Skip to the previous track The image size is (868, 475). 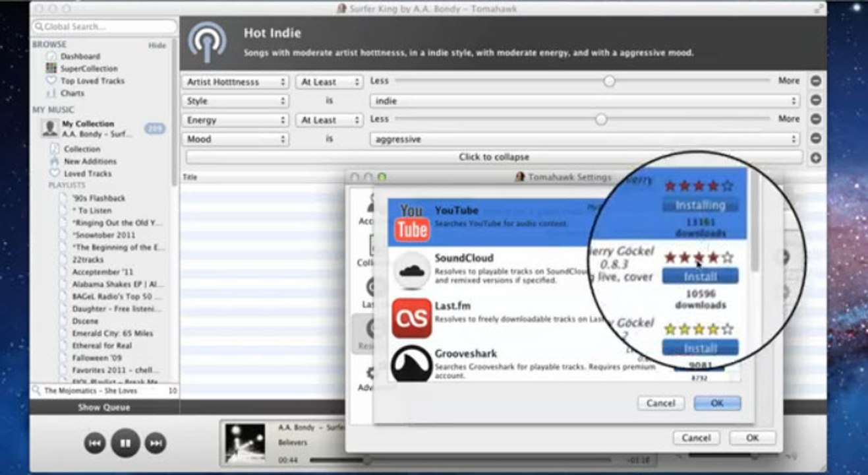click(95, 443)
